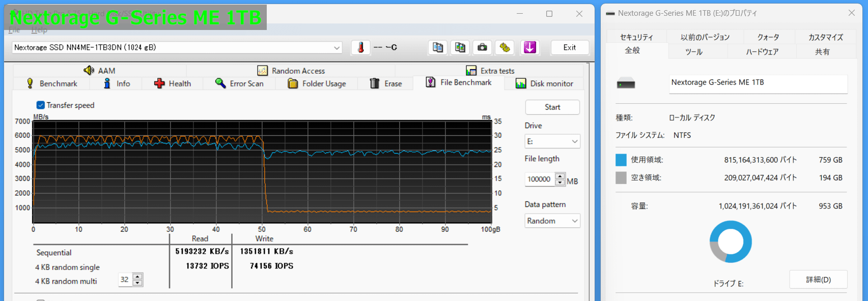Image resolution: width=868 pixels, height=301 pixels.
Task: Click the blue 使用領域 color swatch
Action: [621, 160]
